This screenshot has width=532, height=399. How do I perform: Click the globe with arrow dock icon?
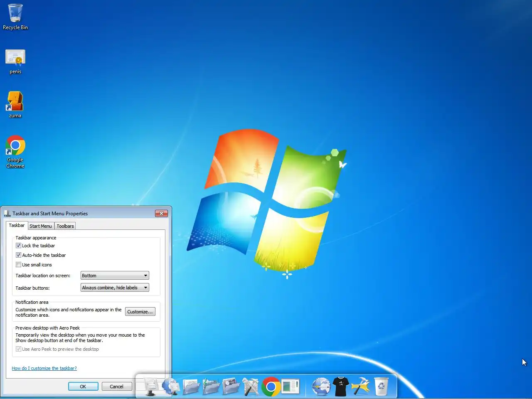click(x=321, y=387)
